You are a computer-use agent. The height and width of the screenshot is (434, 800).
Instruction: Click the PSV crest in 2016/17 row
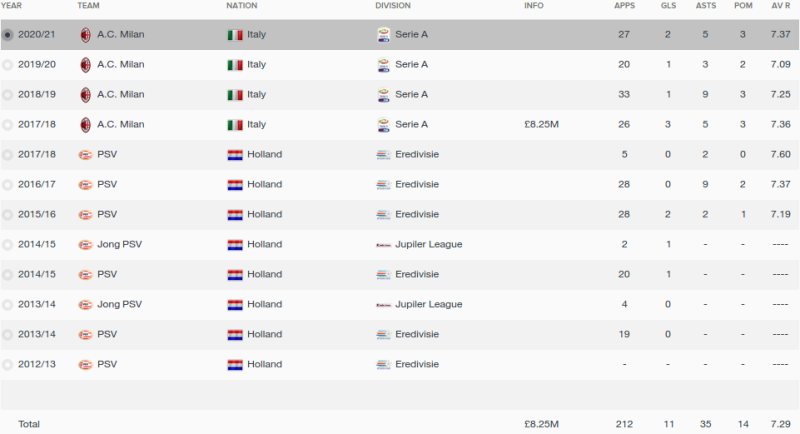point(85,185)
